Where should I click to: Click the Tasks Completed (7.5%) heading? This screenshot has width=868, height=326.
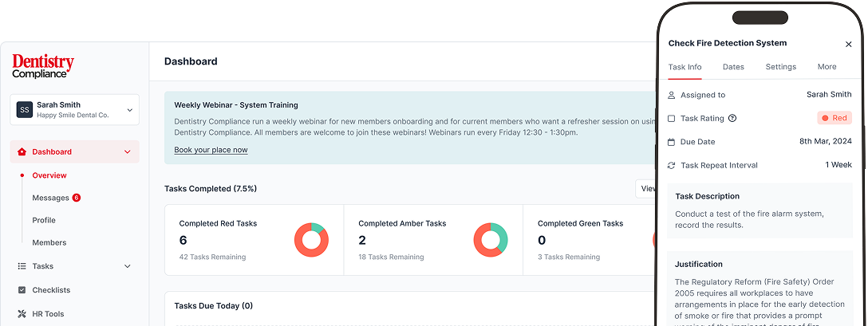211,189
